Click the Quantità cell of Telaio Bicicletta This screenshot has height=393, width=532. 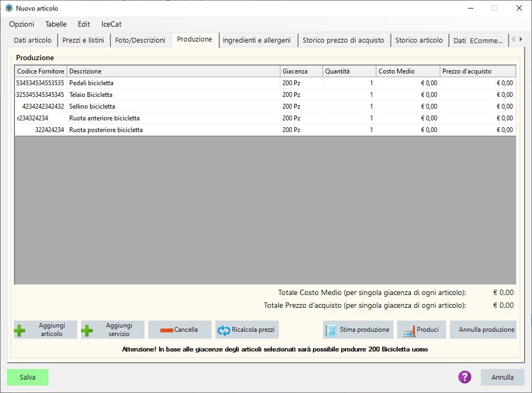[x=350, y=95]
